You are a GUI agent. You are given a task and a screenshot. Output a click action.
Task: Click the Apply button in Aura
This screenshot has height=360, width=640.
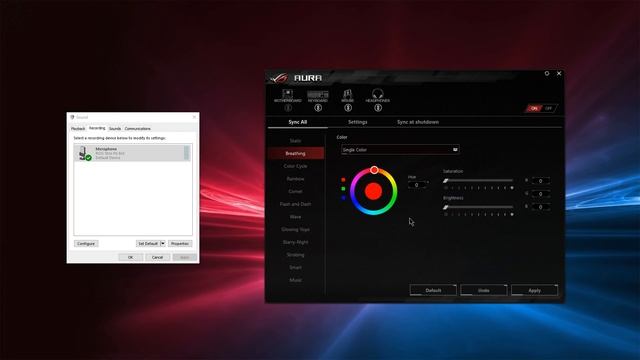[x=534, y=290]
